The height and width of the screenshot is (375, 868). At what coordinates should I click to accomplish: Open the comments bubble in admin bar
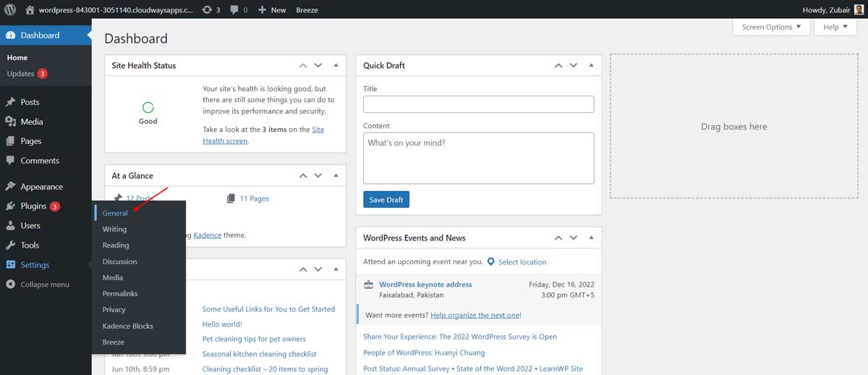point(235,9)
